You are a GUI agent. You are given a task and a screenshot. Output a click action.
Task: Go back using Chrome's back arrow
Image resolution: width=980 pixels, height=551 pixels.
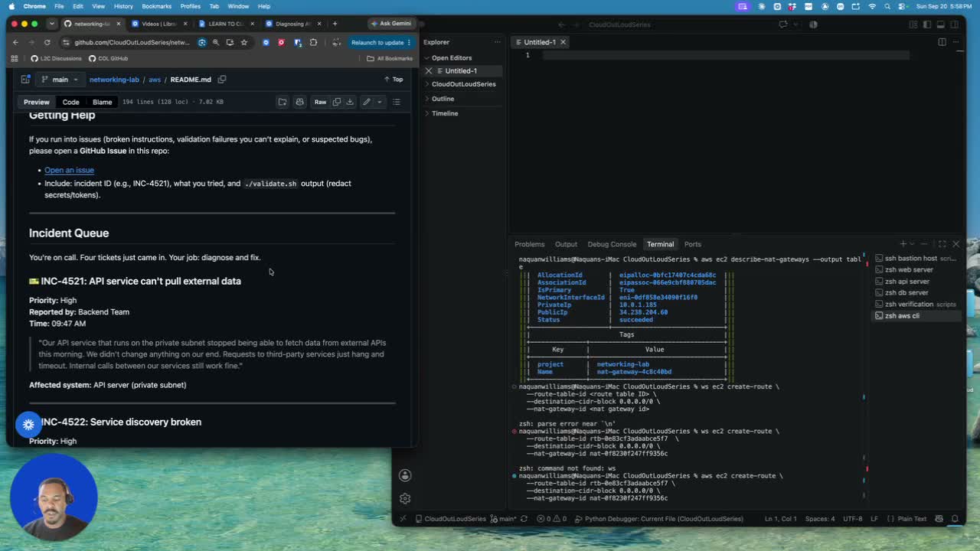pos(15,43)
